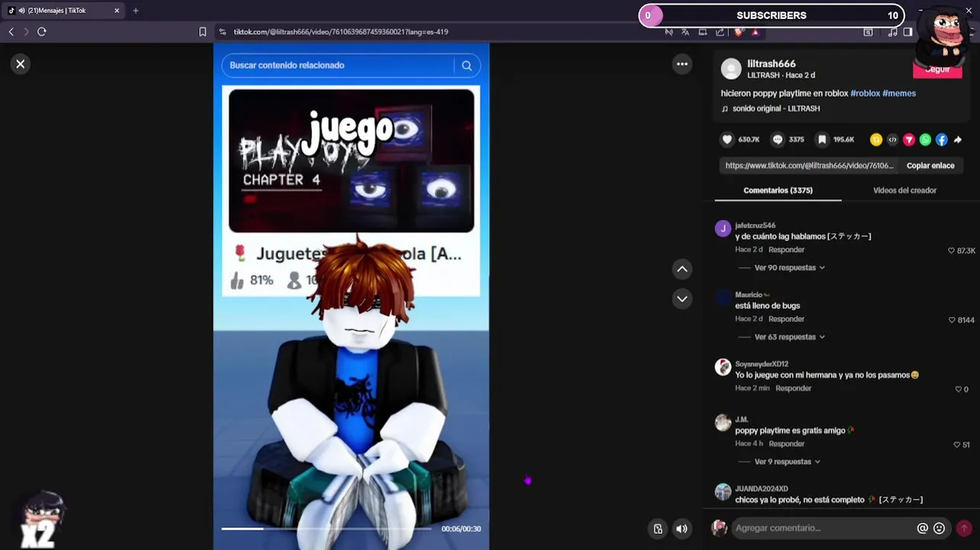Click SoysneyderXD12's avatar

pos(723,367)
